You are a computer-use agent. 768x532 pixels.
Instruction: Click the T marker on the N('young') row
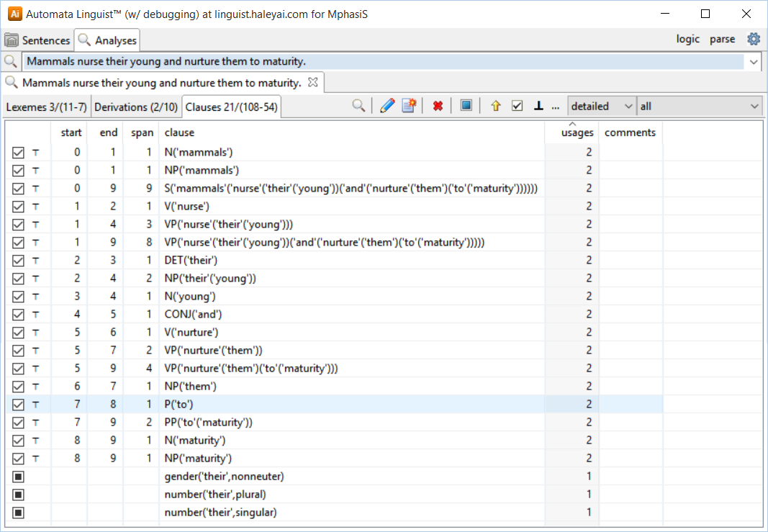[x=36, y=297]
